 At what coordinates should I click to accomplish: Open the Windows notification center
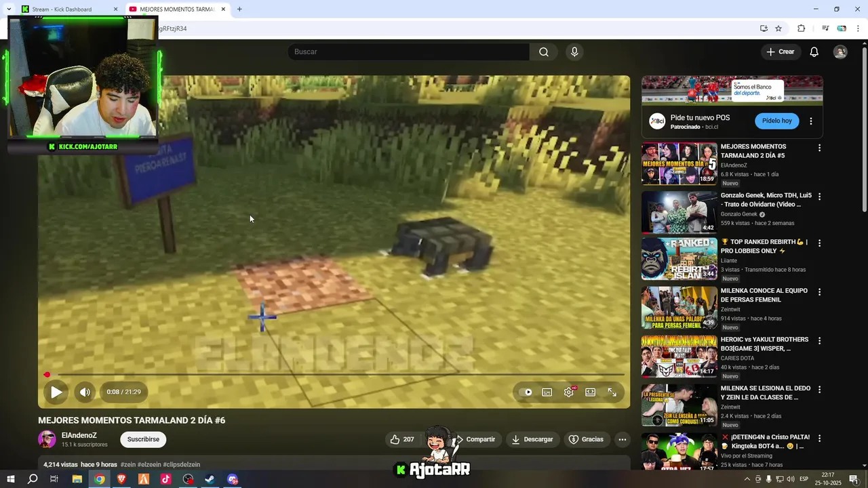854,479
